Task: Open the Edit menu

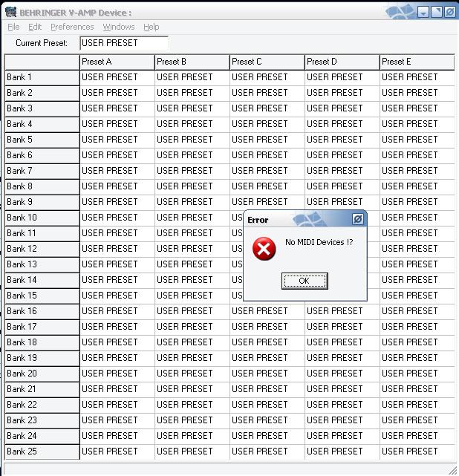Action: click(35, 27)
